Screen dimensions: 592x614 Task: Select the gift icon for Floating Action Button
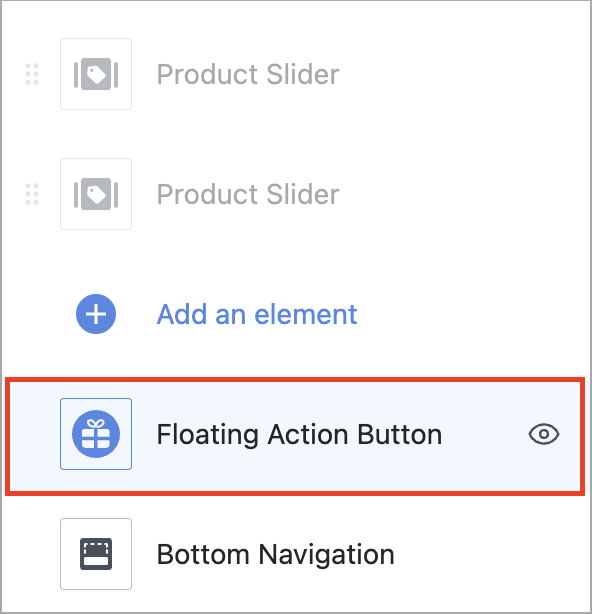(96, 434)
